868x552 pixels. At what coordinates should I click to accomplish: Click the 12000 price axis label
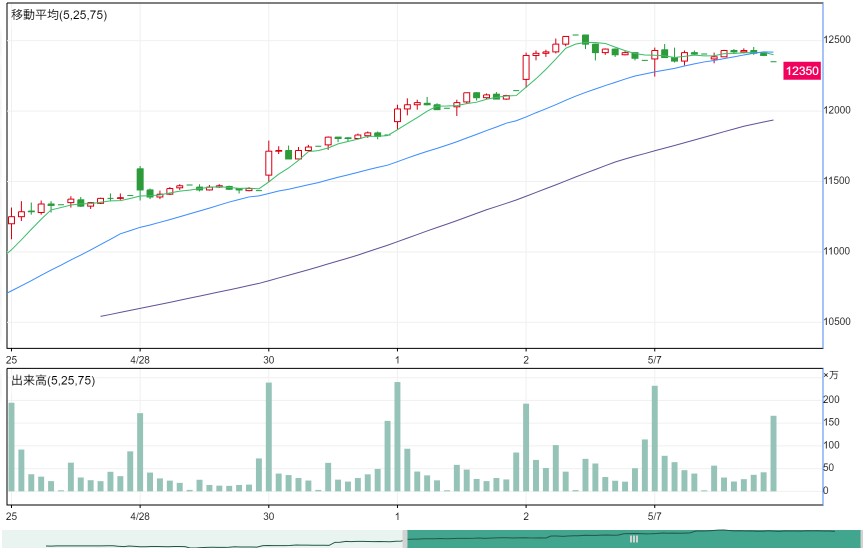[x=837, y=110]
